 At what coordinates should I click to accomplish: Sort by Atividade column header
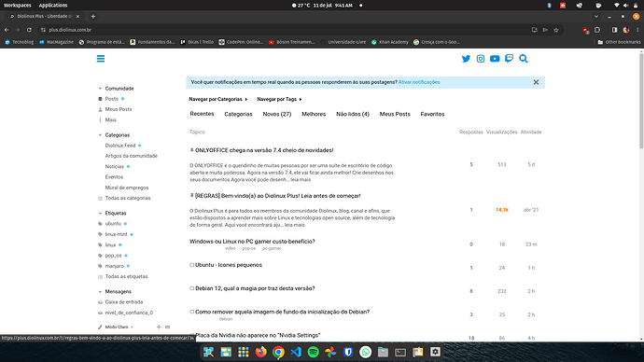pyautogui.click(x=531, y=132)
